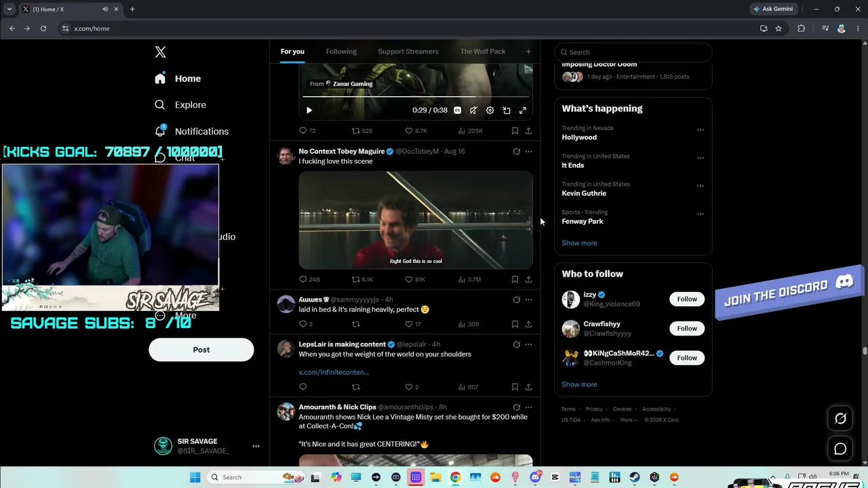Open the floating messages chat button
This screenshot has width=868, height=488.
[840, 449]
